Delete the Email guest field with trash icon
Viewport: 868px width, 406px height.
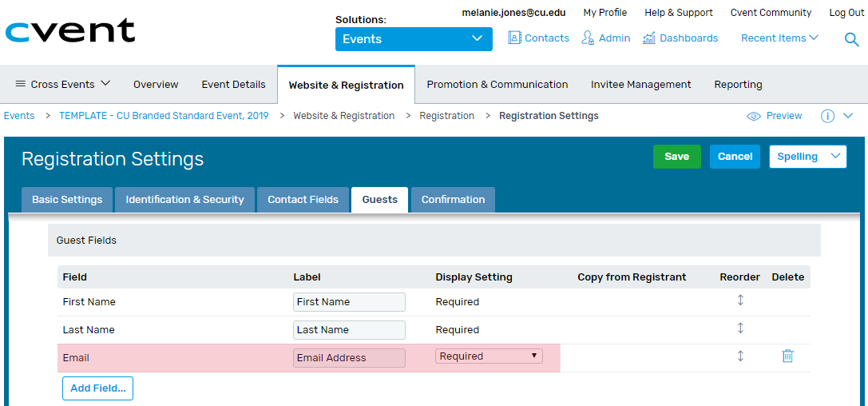(x=787, y=356)
